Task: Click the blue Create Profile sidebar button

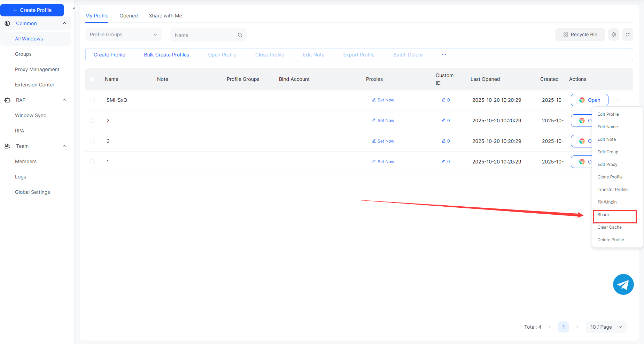Action: click(32, 10)
